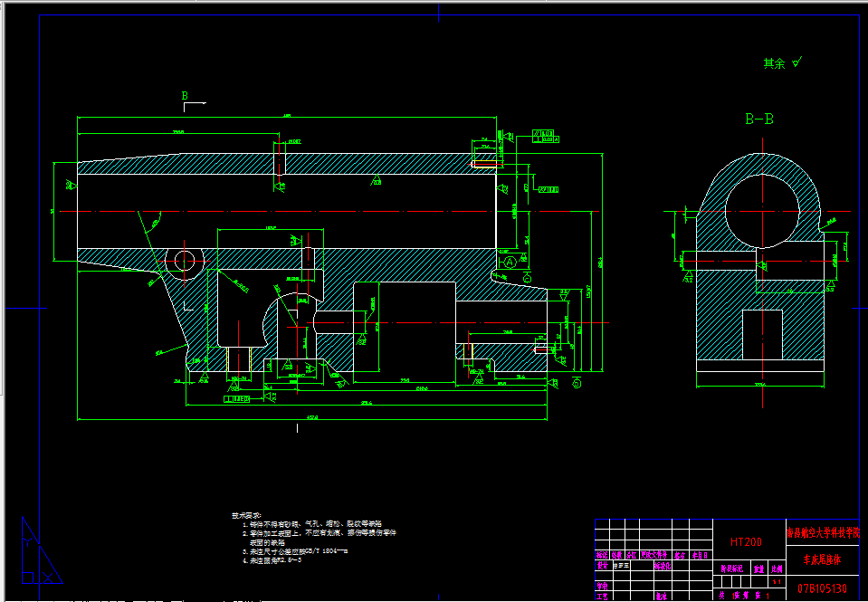Select the 标准化 label in title block

(x=663, y=566)
